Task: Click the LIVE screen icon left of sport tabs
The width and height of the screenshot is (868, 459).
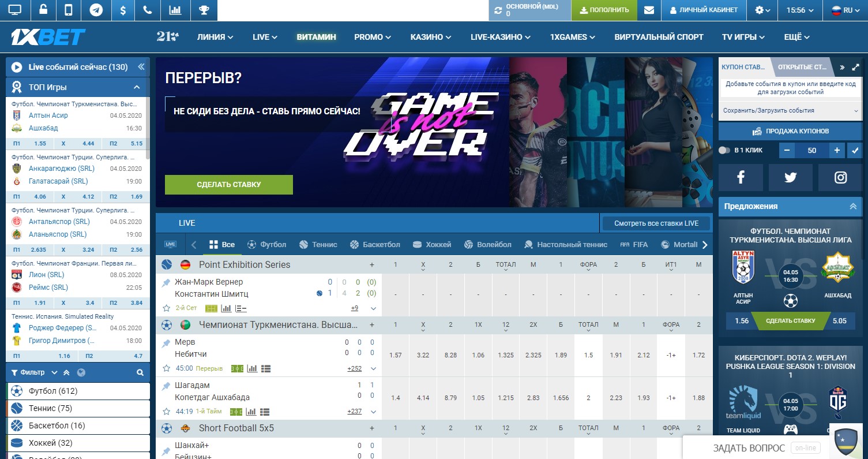Action: (x=170, y=244)
